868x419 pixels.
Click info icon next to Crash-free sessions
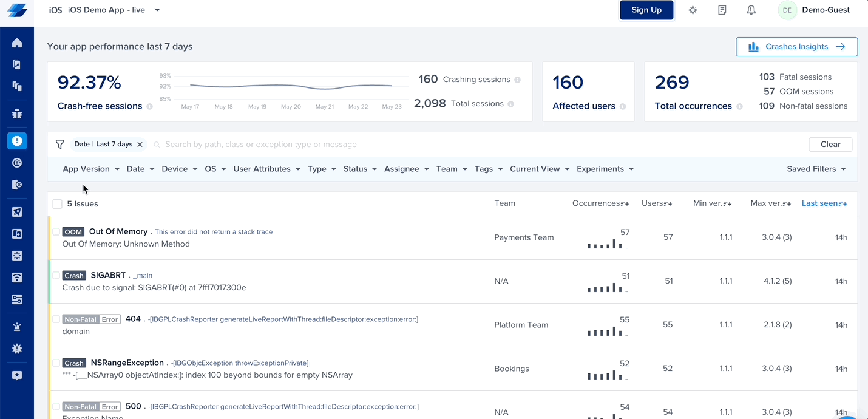point(149,106)
